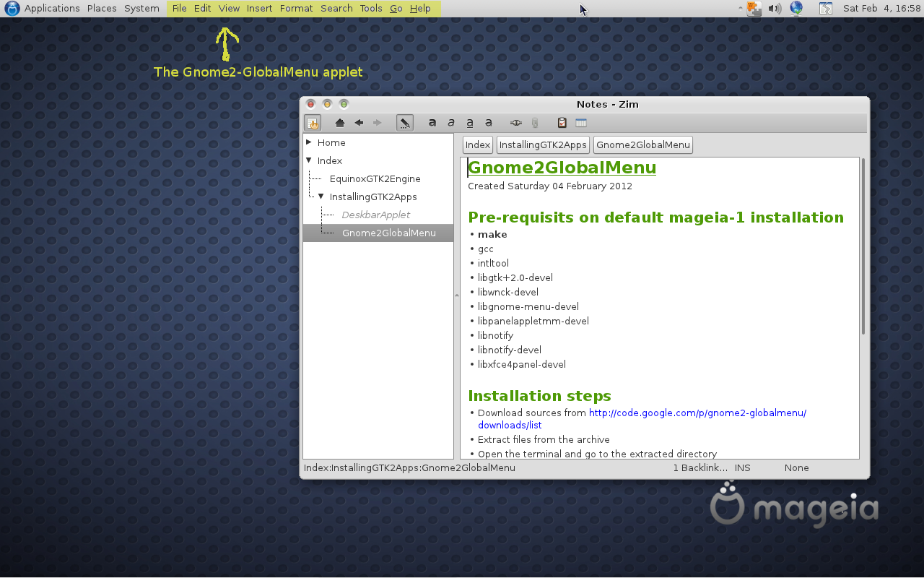This screenshot has height=578, width=924.
Task: Collapse the InstallingGTK2Apps tree arrow
Action: pyautogui.click(x=321, y=197)
